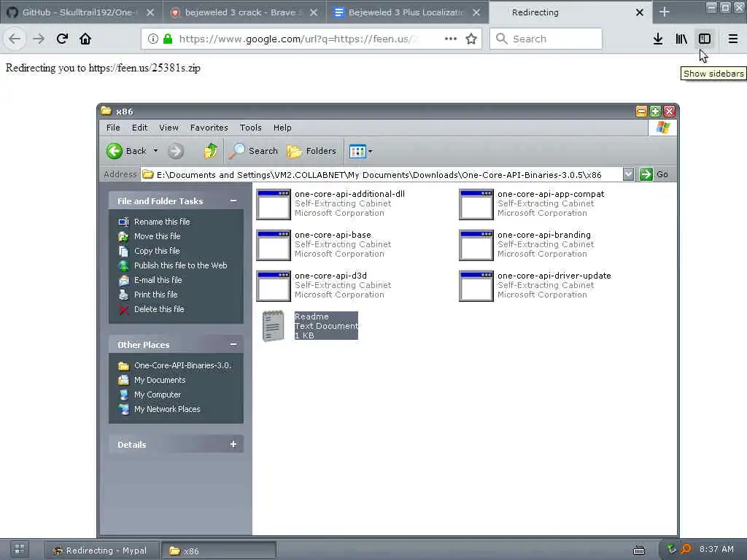Click Rename this file

pos(161,222)
